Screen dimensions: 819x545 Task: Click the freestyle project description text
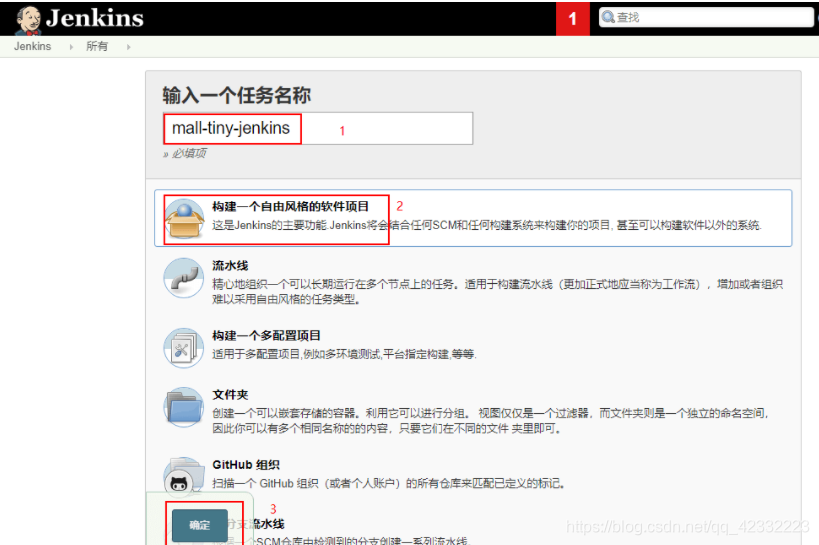(487, 225)
